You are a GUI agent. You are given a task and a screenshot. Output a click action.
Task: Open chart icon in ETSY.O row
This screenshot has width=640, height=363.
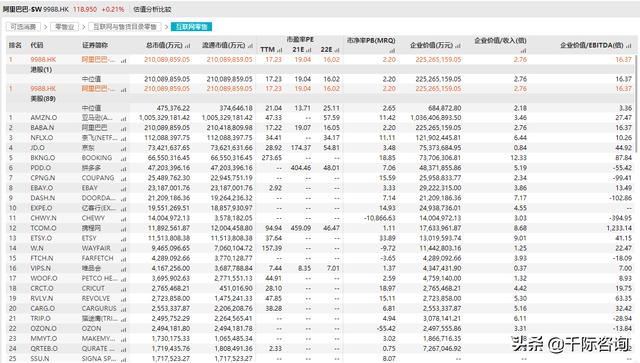[x=124, y=239]
